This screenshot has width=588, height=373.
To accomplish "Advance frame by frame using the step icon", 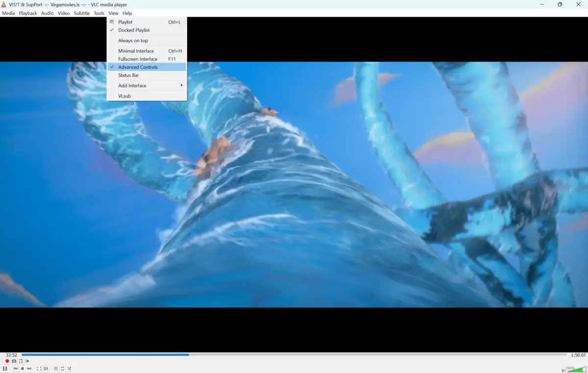I will 27,361.
